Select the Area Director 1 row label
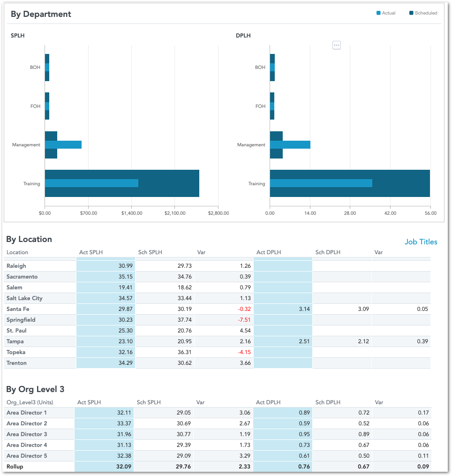Image resolution: width=452 pixels, height=476 pixels. (27, 413)
